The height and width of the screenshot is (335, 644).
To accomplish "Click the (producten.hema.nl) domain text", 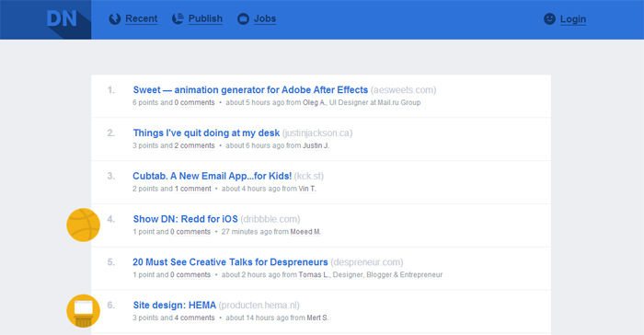I will coord(259,306).
